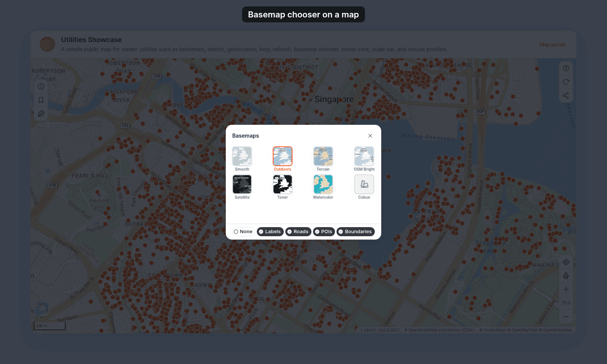This screenshot has width=607, height=364.
Task: Zoom out with the minus button
Action: coord(566,317)
